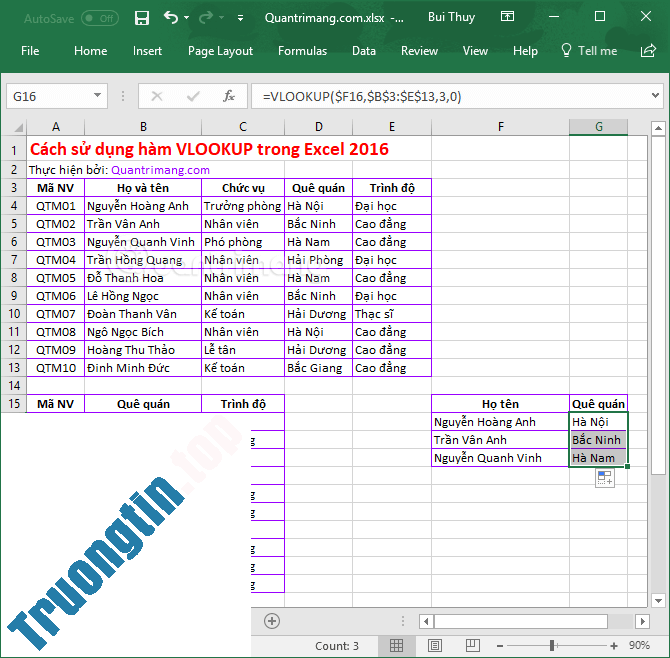Select cell Bắc Giang
Image resolution: width=670 pixels, height=658 pixels.
click(x=318, y=368)
